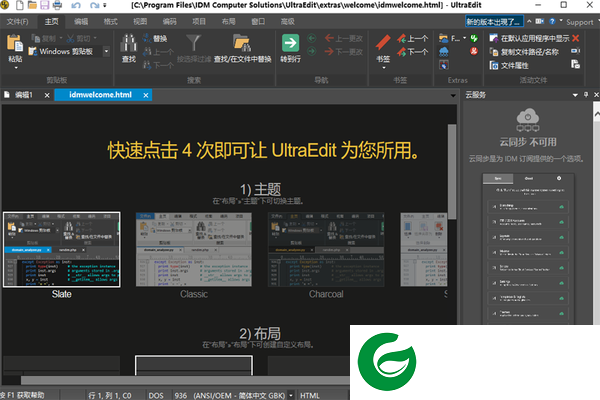Click the rename file icon in Active File group
The width and height of the screenshot is (600, 400).
tap(576, 51)
